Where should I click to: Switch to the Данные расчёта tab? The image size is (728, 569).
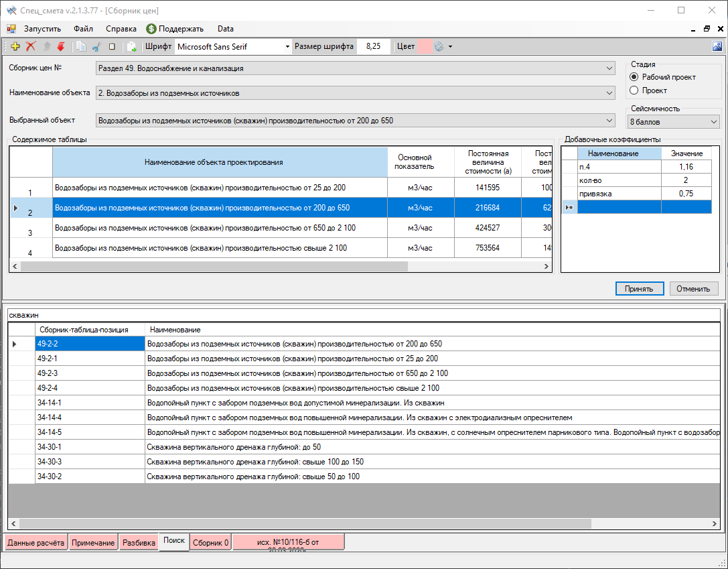click(x=35, y=542)
